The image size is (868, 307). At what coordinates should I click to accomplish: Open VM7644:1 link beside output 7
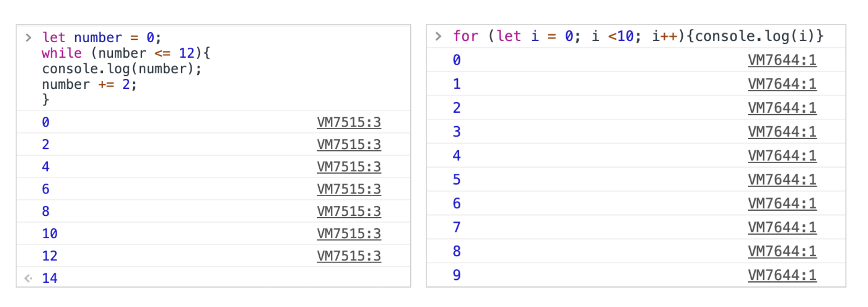tap(782, 227)
